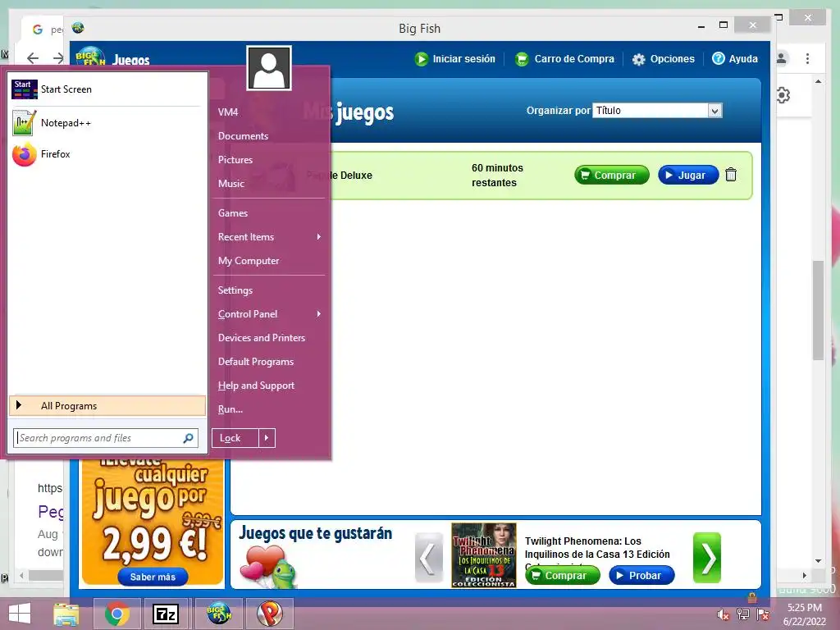The height and width of the screenshot is (630, 840).
Task: Launch Notepad++ from the start menu
Action: (x=107, y=123)
